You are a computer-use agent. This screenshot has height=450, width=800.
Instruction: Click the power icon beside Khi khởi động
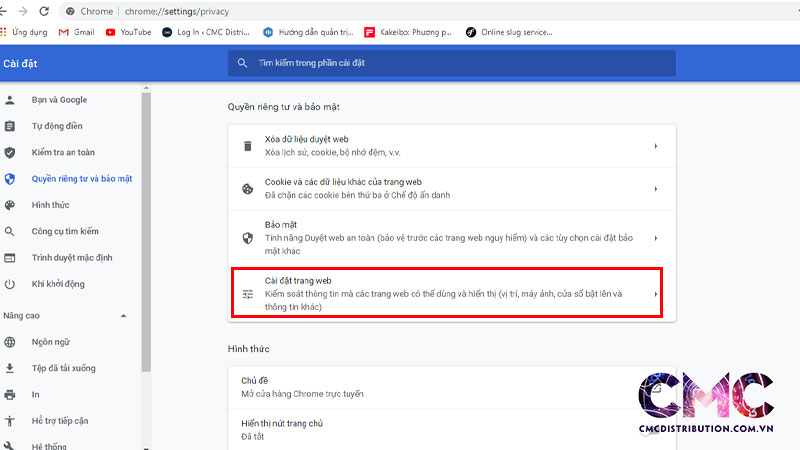coord(10,284)
